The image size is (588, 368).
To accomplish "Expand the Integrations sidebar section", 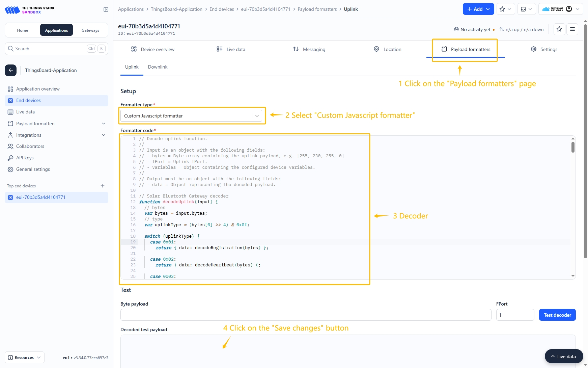I will pyautogui.click(x=103, y=135).
